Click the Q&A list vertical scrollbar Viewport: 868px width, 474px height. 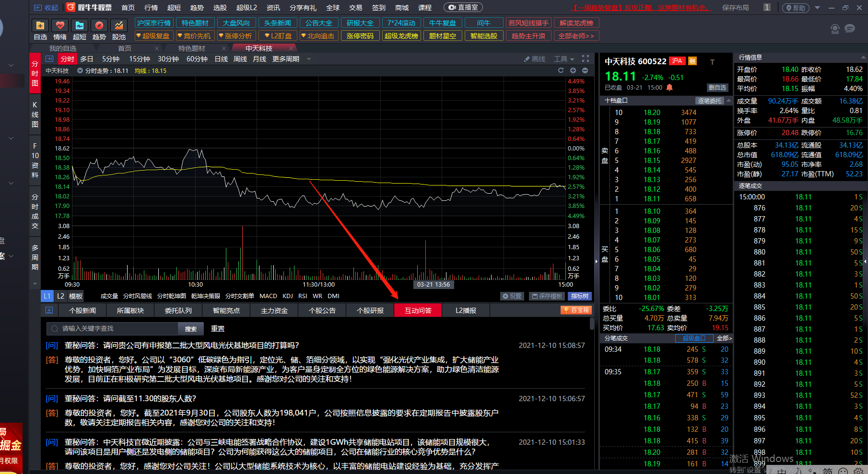592,323
